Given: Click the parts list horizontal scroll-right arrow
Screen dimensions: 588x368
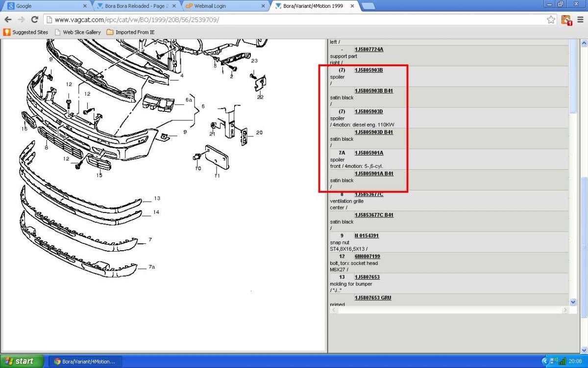Looking at the screenshot, I should click(565, 310).
